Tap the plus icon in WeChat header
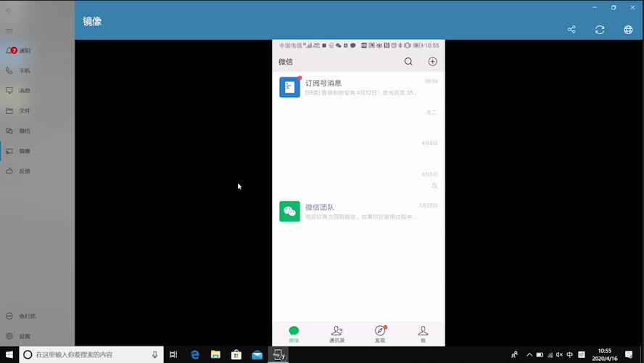This screenshot has width=644, height=363. [x=432, y=62]
